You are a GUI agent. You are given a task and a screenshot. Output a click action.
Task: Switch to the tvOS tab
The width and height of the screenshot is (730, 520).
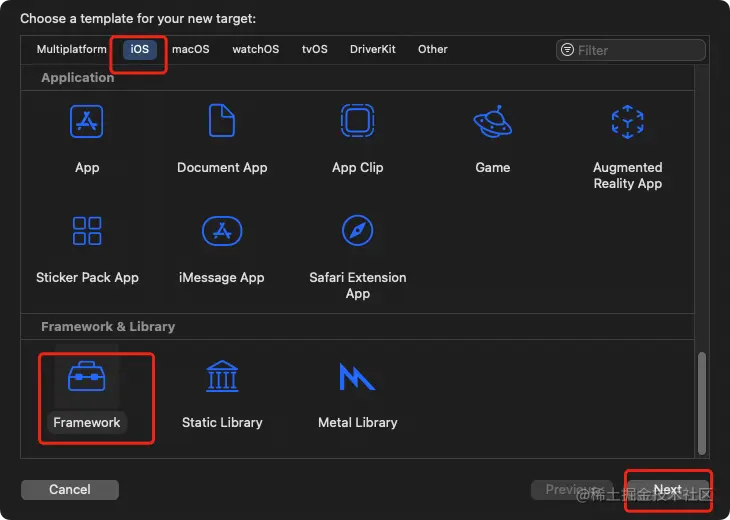[x=315, y=49]
